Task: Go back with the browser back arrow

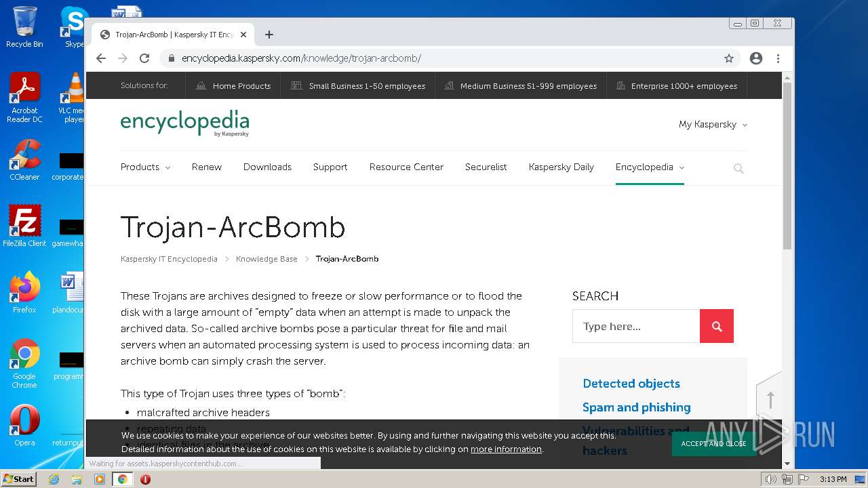Action: [x=101, y=58]
